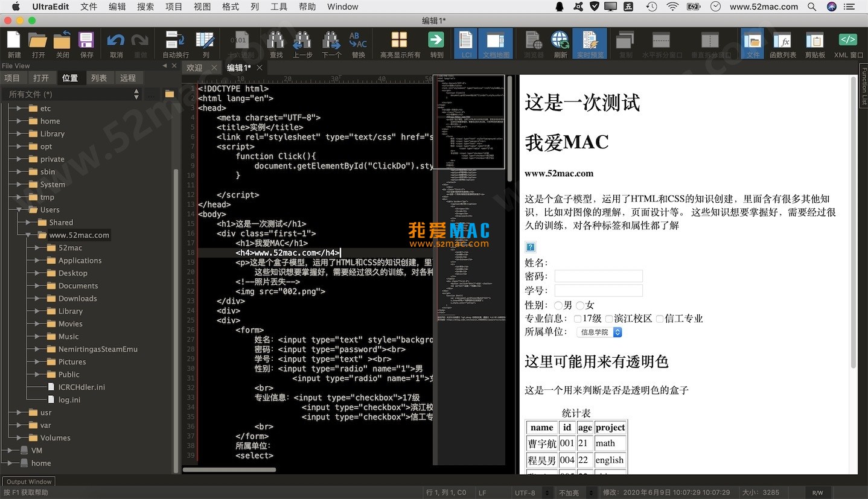
Task: Open the 所有文件 (*) filter dropdown
Action: pyautogui.click(x=72, y=94)
